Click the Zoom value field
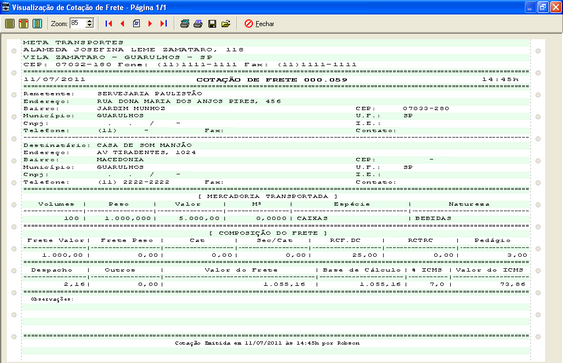The width and height of the screenshot is (563, 363). coord(78,24)
